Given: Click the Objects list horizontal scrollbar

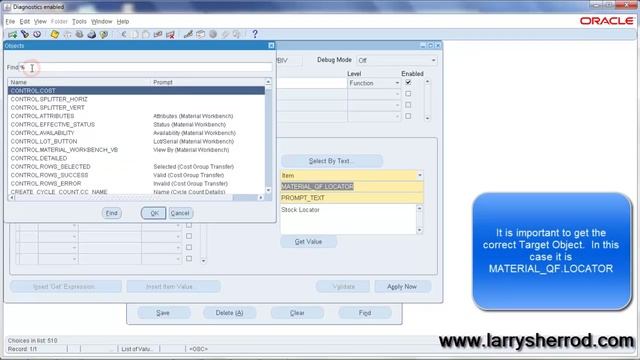Looking at the screenshot, I should 136,198.
